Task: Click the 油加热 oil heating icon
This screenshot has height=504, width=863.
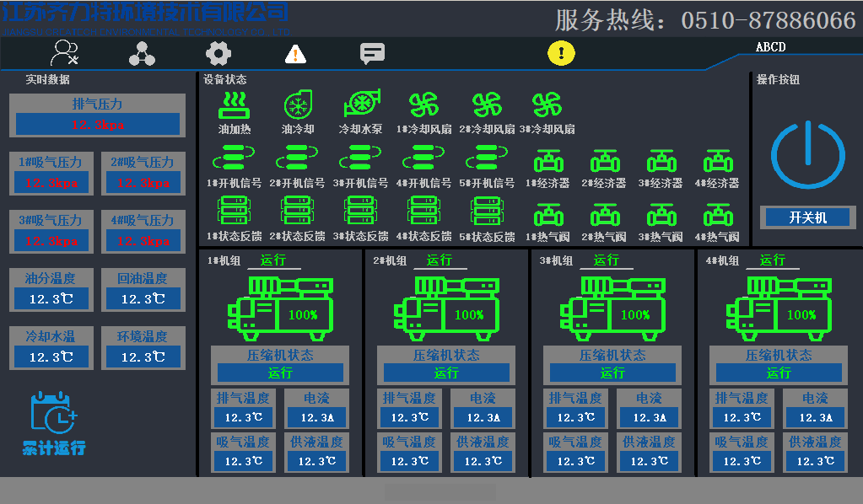Action: pos(235,105)
